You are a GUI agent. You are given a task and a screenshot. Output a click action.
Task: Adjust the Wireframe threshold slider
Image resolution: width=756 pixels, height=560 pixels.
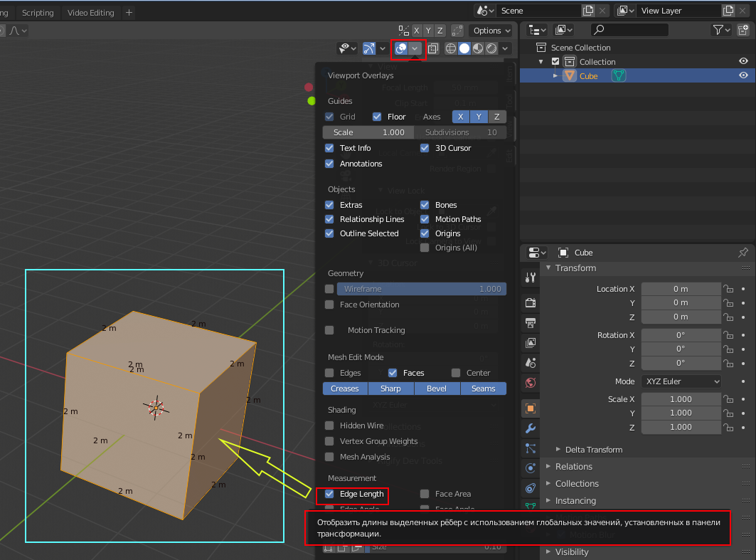422,289
